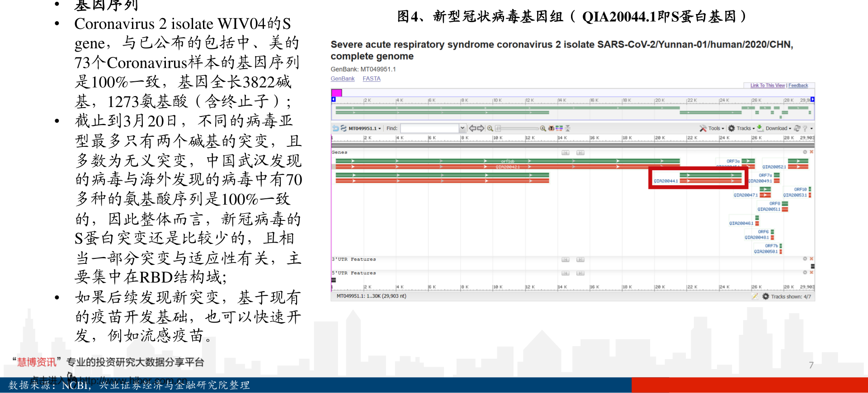This screenshot has height=393, width=868.
Task: Remove the 5'UTR Features track
Action: click(811, 272)
